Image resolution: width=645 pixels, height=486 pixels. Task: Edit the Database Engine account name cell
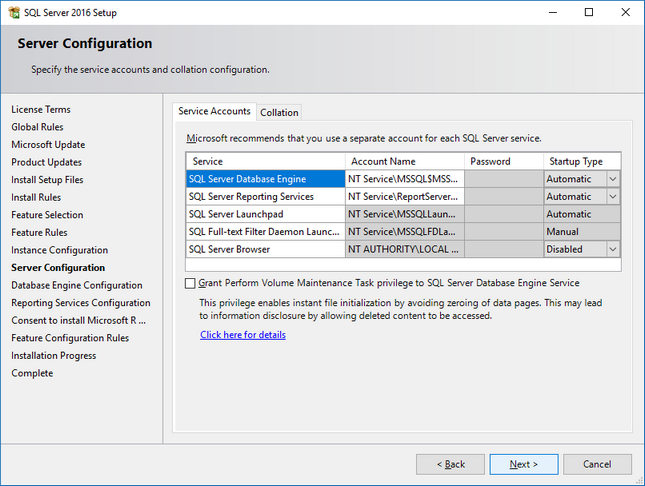pyautogui.click(x=405, y=179)
